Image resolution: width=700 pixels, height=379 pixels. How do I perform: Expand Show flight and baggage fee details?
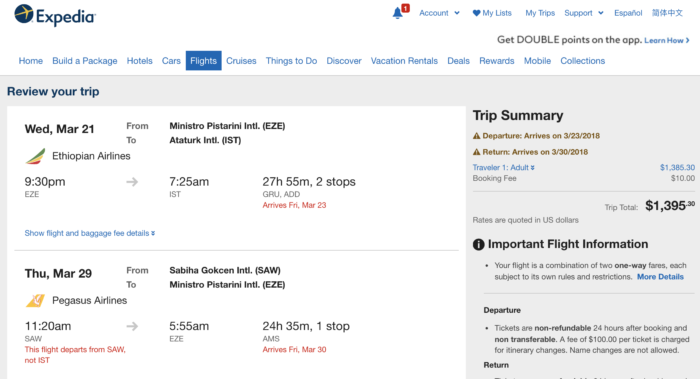(x=90, y=233)
